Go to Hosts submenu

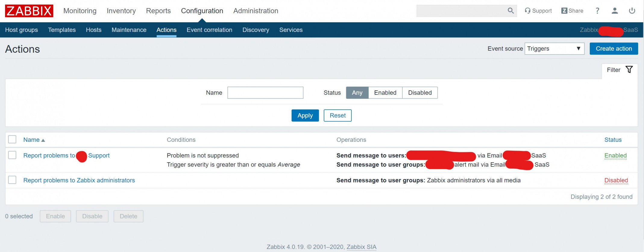click(x=94, y=30)
